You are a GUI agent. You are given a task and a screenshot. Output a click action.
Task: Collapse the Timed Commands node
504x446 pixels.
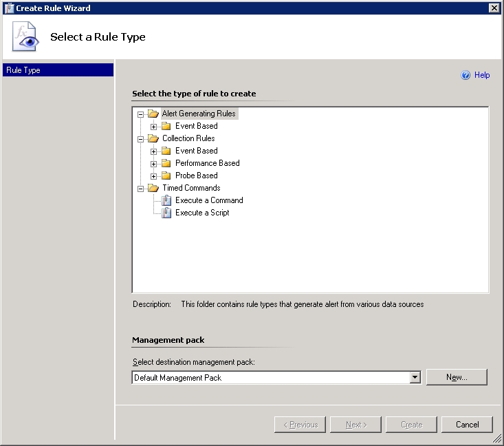click(140, 189)
